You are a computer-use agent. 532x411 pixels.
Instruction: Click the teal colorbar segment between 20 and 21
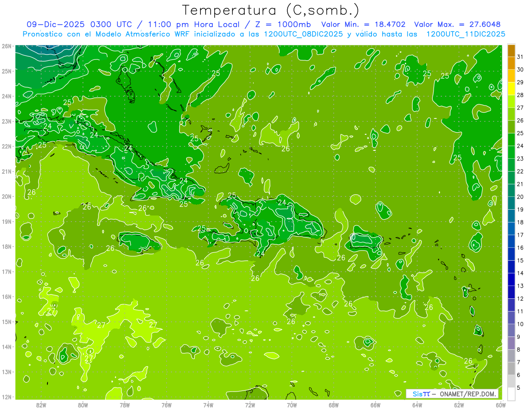click(511, 190)
